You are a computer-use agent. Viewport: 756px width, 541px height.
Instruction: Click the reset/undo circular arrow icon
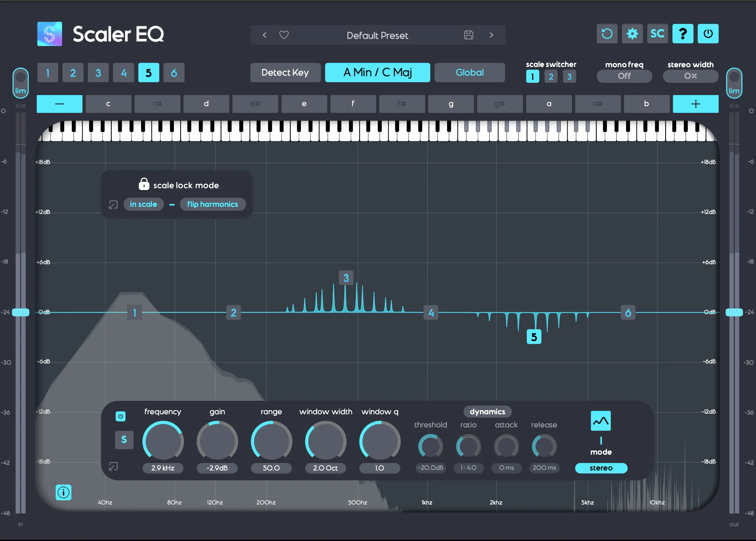click(607, 34)
